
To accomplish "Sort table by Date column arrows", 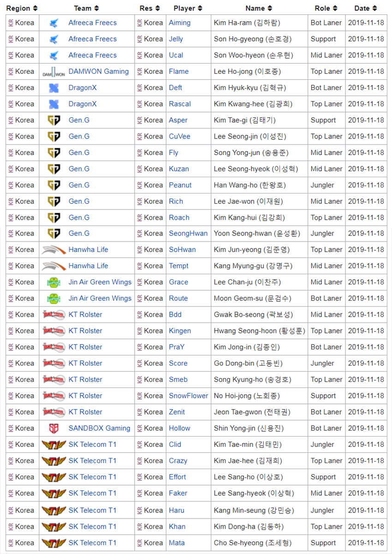I will (x=374, y=8).
